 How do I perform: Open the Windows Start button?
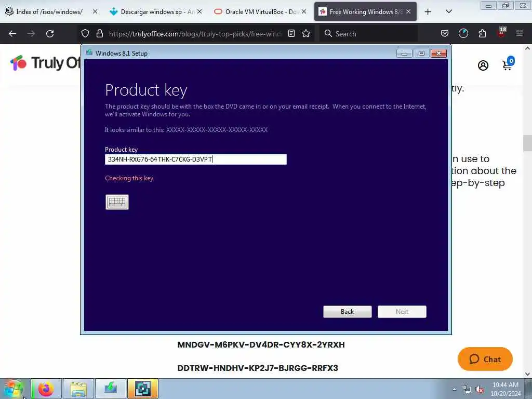click(14, 389)
